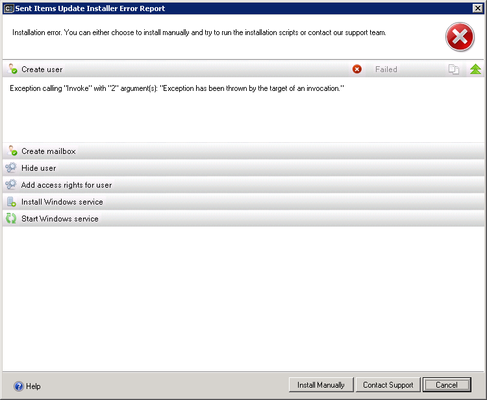Image resolution: width=487 pixels, height=400 pixels.
Task: Click the Install Windows service icon
Action: pyautogui.click(x=11, y=202)
